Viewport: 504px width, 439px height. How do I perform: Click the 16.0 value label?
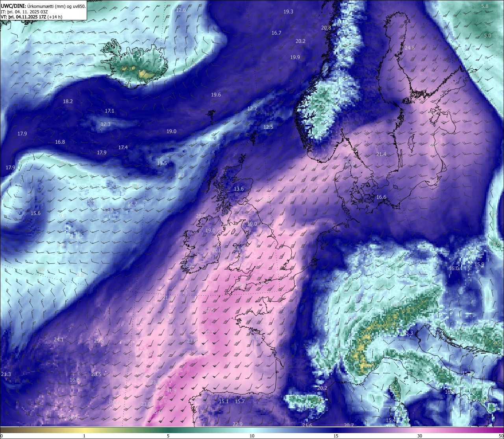454,269
